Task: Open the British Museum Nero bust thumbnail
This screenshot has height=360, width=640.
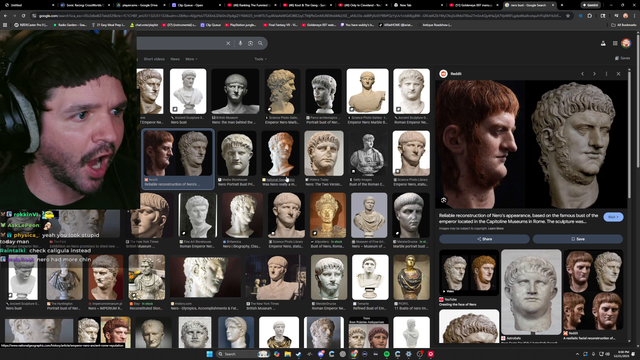Action: (x=235, y=91)
